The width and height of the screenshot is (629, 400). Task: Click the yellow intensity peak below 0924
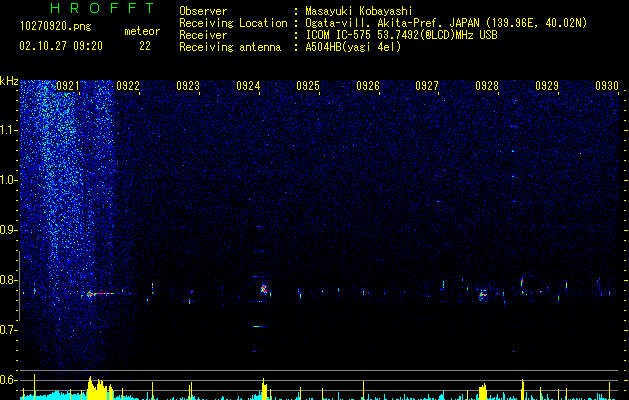click(x=264, y=389)
